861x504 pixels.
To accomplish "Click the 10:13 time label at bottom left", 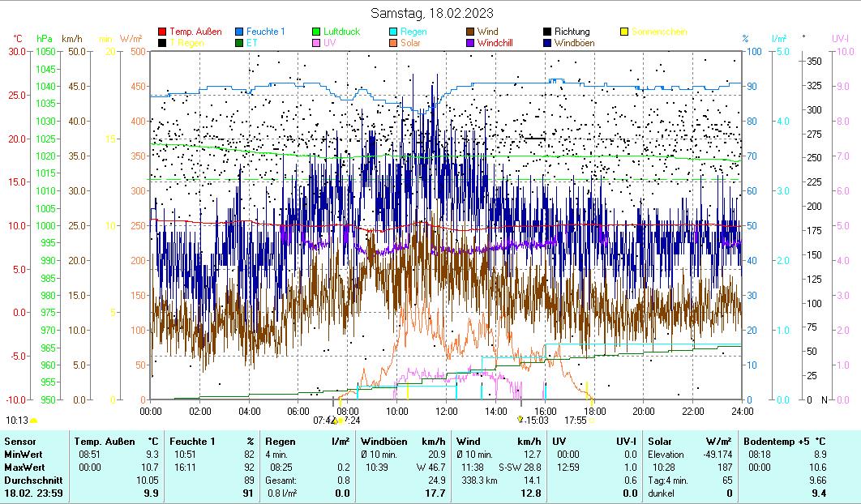I will 16,421.
